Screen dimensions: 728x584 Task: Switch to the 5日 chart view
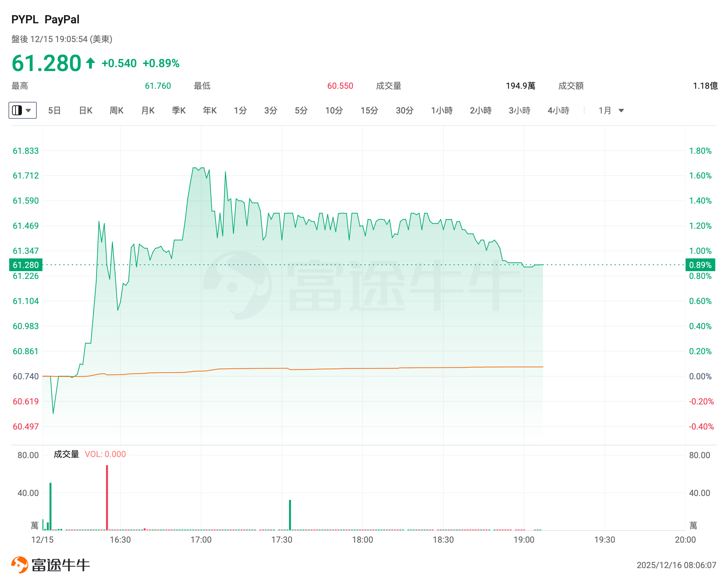pyautogui.click(x=54, y=111)
